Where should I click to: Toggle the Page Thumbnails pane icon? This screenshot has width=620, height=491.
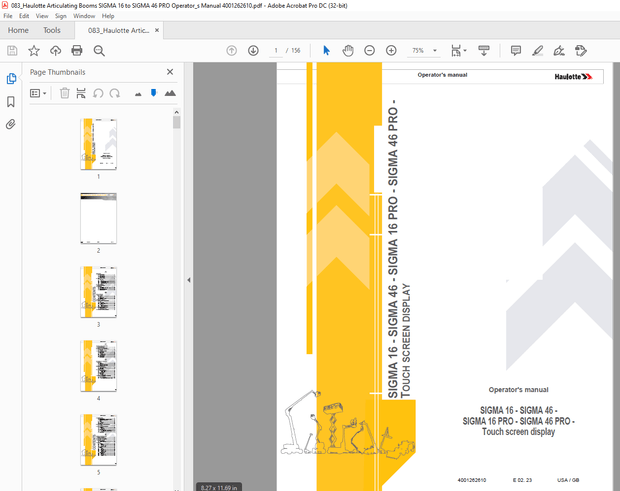11,78
